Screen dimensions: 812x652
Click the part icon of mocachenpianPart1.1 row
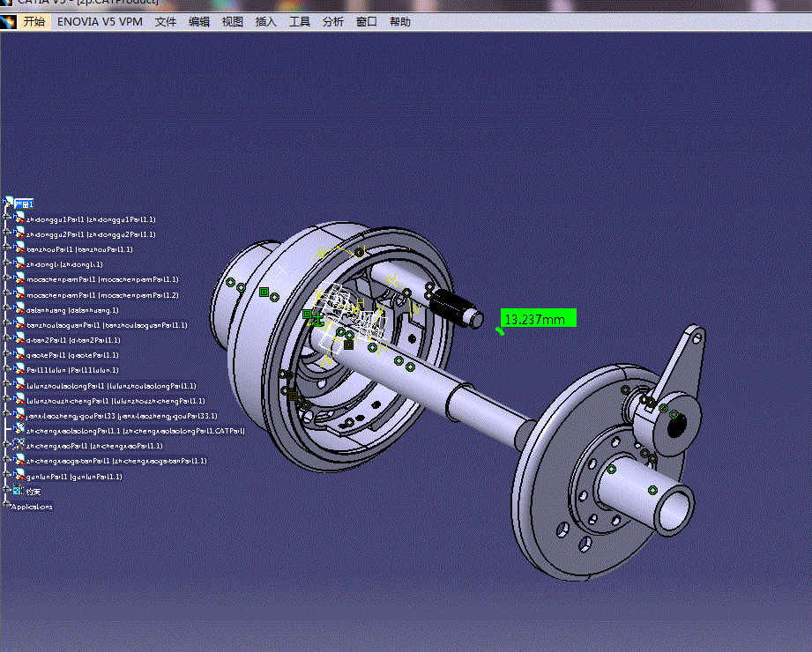pos(19,278)
